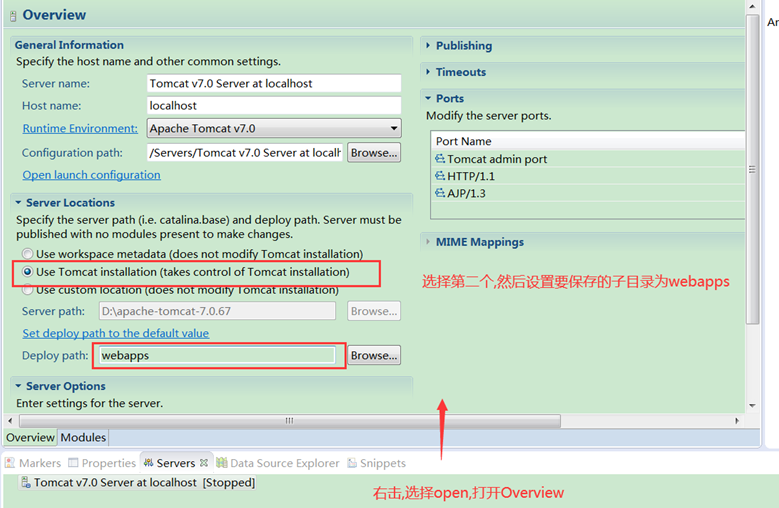Click the Deploy path field
Screen dimensions: 779x508
[217, 356]
